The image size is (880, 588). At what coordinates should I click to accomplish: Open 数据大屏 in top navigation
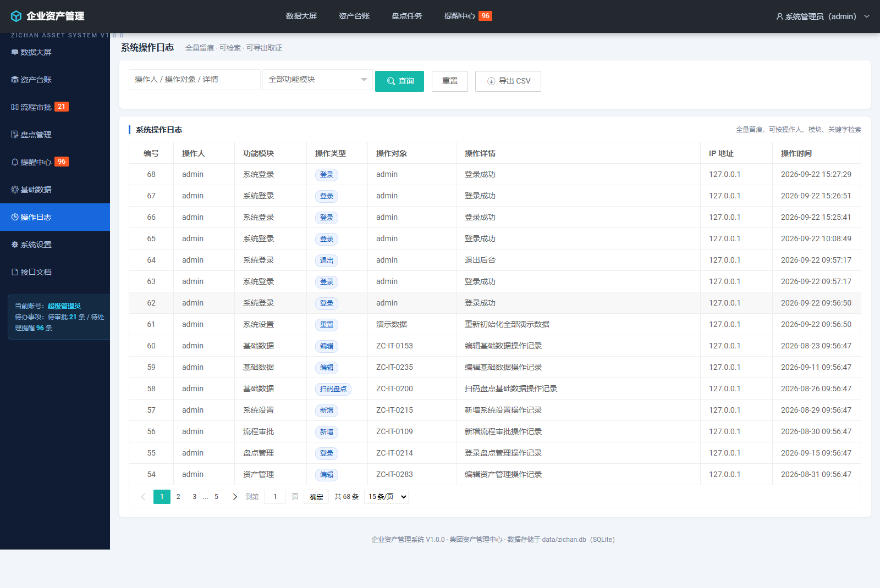point(301,16)
